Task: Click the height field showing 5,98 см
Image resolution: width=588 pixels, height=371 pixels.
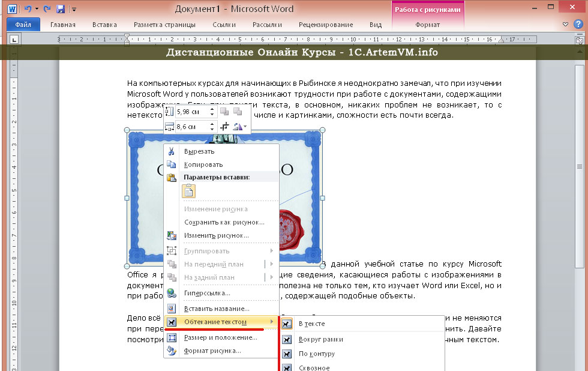Action: (193, 112)
